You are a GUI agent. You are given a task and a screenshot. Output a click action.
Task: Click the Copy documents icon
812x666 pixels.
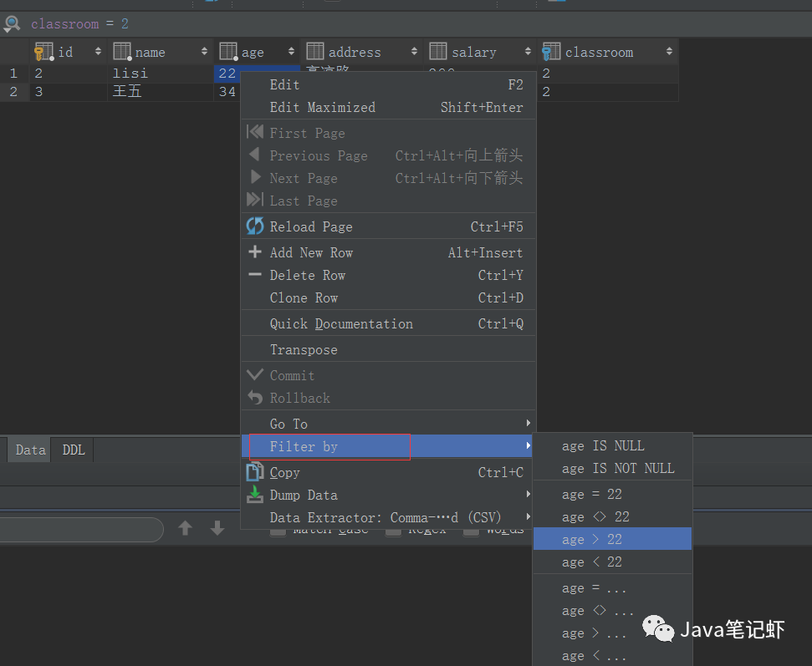[255, 471]
